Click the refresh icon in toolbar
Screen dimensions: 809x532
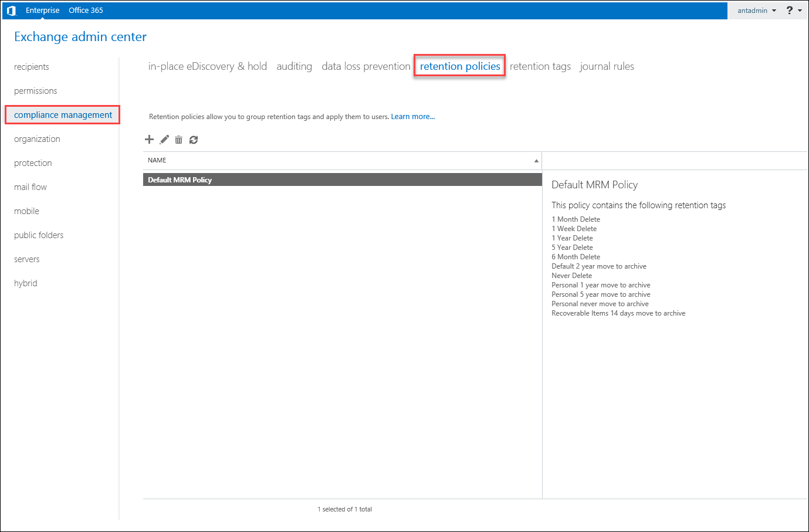coord(194,140)
